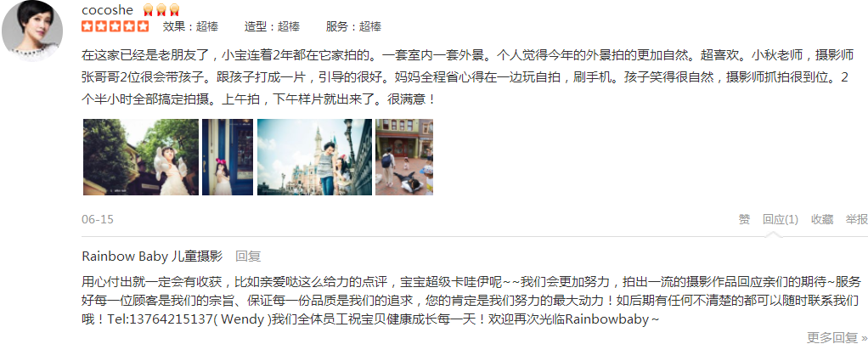The image size is (868, 344).
Task: Open the street scene photographer thumbnail
Action: tap(404, 157)
